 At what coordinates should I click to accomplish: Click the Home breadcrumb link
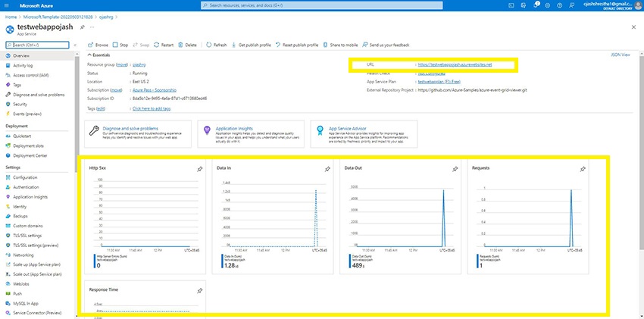[11, 17]
